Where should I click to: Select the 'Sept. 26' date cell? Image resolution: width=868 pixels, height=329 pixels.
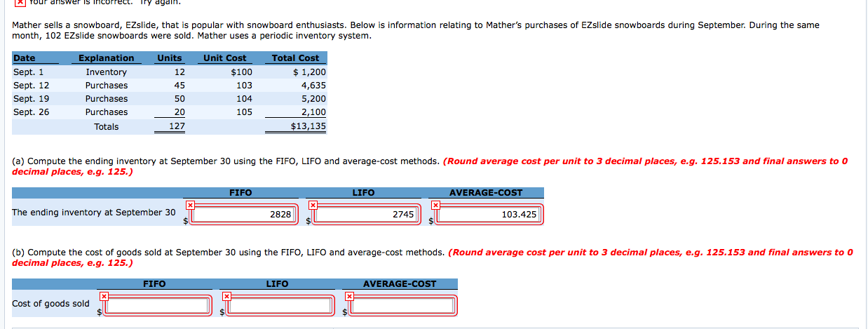(x=32, y=112)
